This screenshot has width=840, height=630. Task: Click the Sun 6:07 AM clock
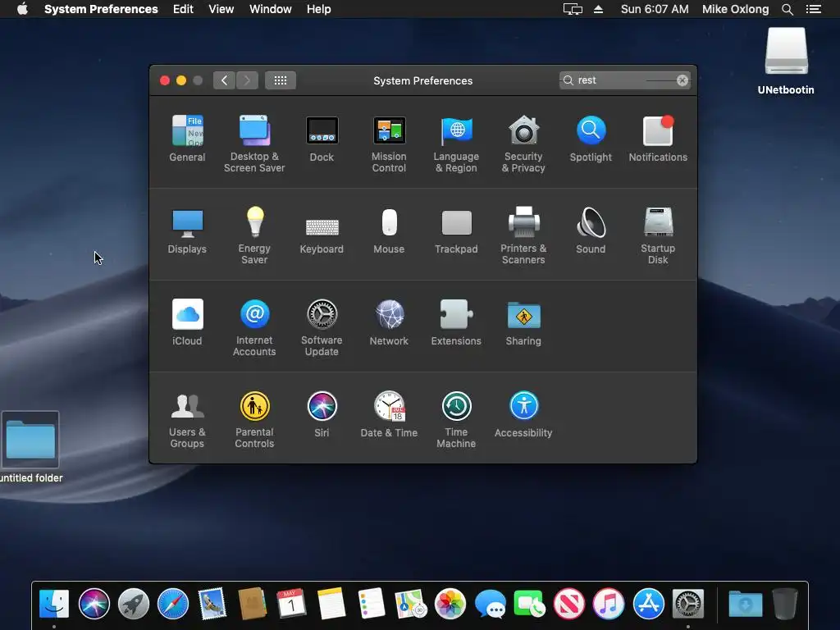click(x=655, y=9)
